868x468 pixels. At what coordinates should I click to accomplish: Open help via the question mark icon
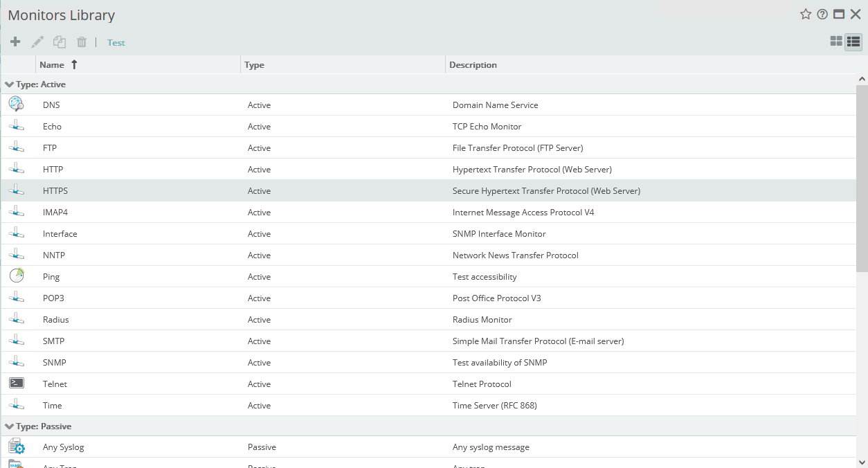pos(822,14)
